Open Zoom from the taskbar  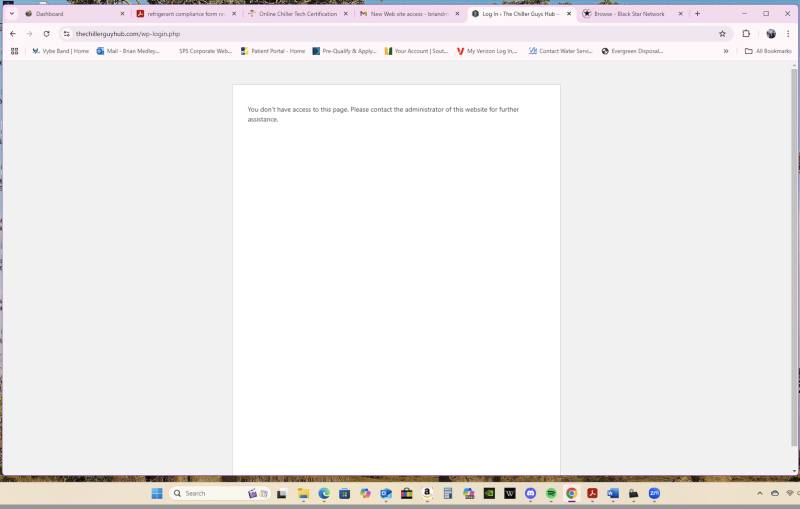(x=654, y=493)
